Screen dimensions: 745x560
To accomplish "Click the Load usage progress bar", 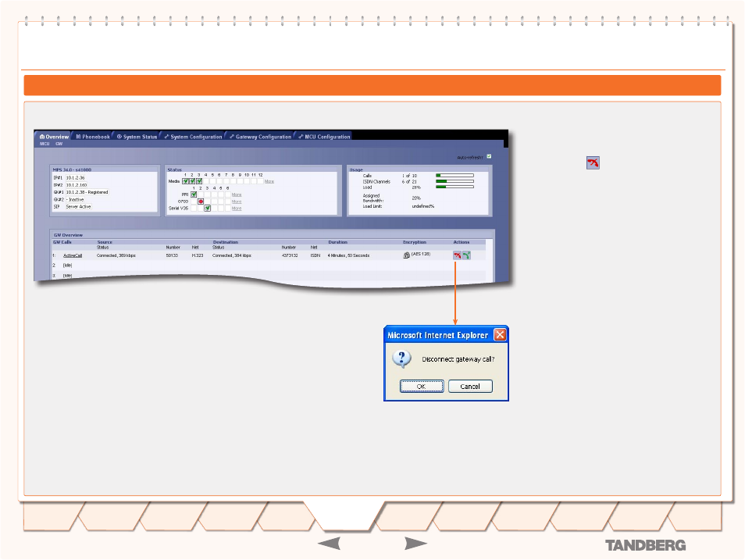I will coord(454,187).
